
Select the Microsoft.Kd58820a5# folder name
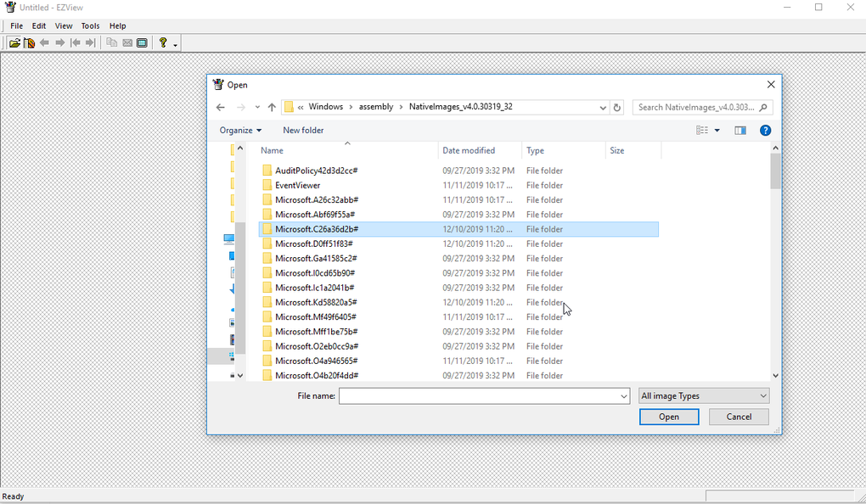tap(316, 303)
